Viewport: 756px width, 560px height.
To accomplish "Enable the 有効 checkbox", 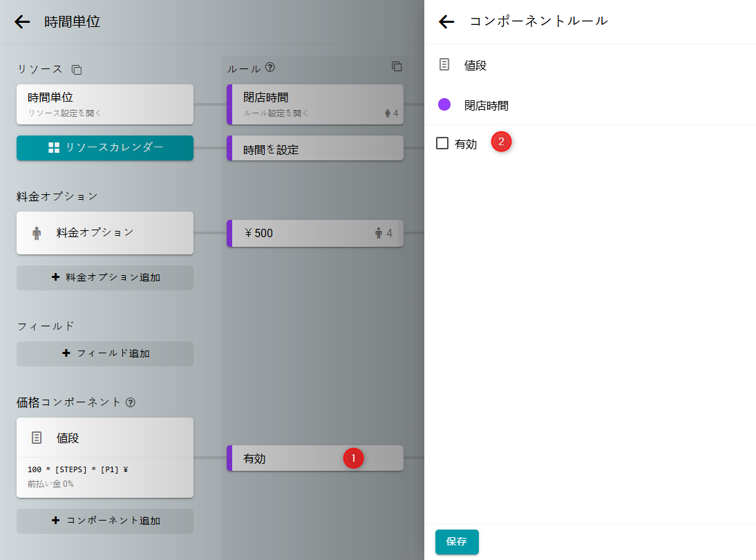I will 442,143.
